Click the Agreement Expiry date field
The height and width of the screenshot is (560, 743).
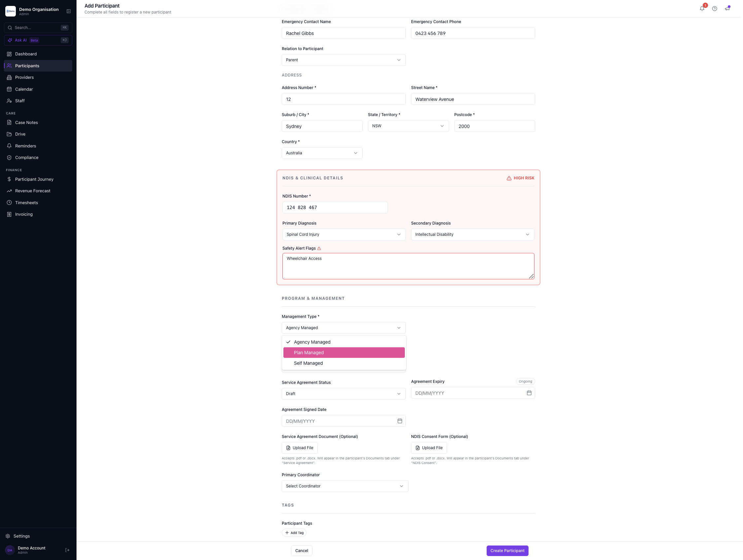[x=473, y=393]
